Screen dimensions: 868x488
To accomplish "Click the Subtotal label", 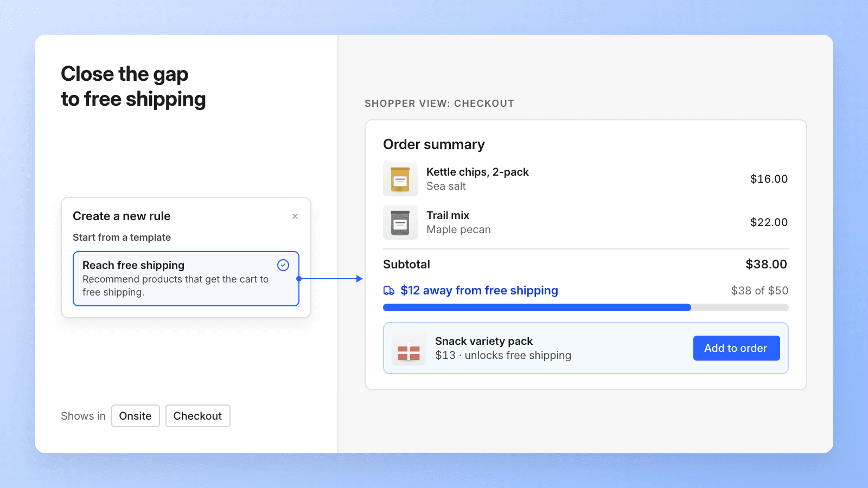I will tap(406, 264).
